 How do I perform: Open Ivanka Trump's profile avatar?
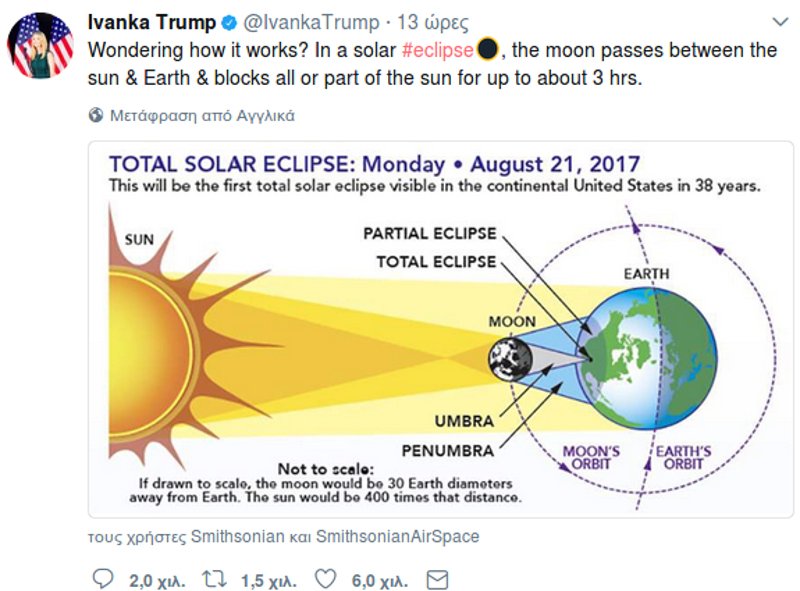click(41, 46)
